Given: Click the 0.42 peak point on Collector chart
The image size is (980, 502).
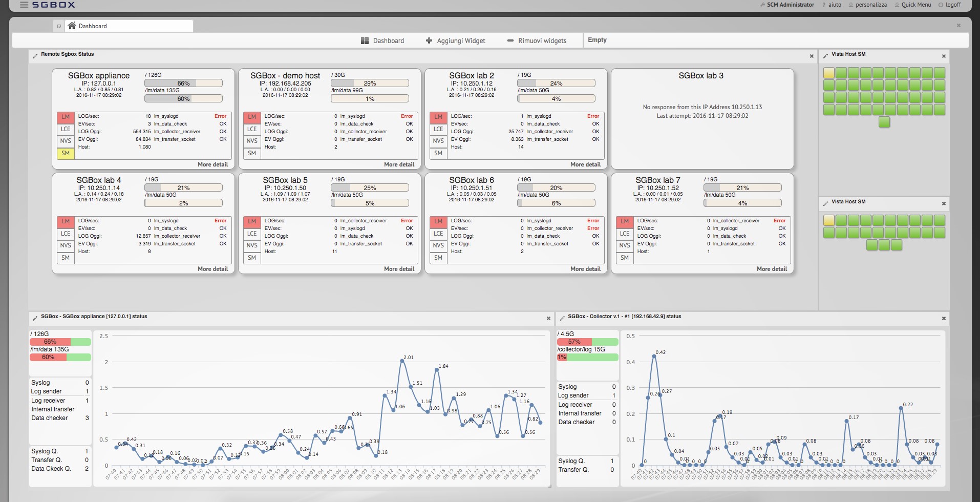Looking at the screenshot, I should (654, 356).
